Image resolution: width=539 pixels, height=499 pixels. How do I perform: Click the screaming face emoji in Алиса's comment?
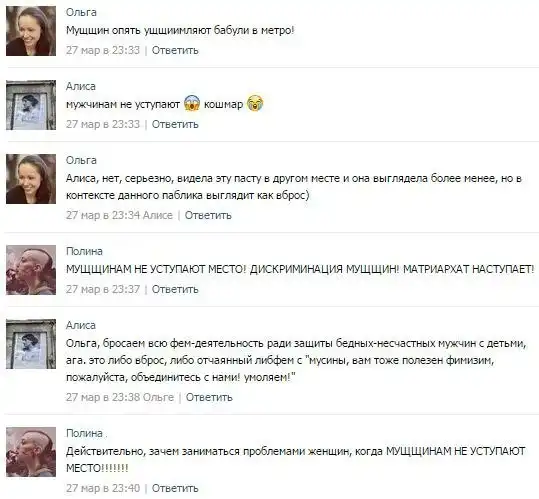tap(192, 103)
